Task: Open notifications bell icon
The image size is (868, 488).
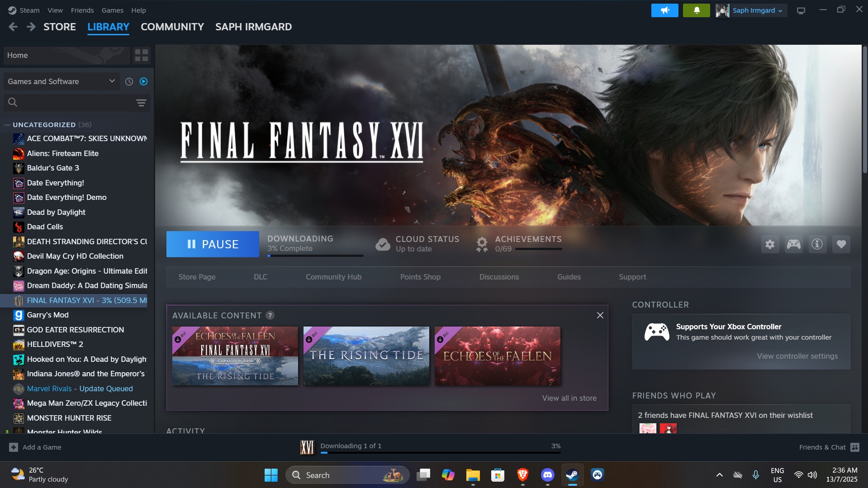Action: pos(696,10)
